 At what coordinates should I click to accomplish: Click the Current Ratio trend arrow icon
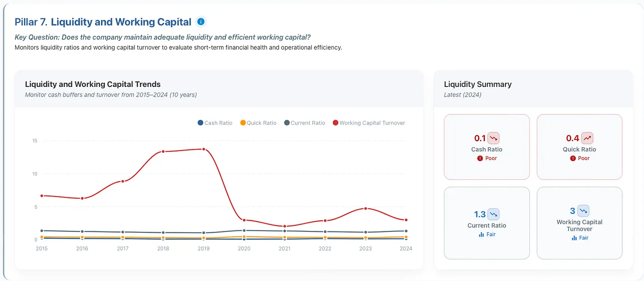pyautogui.click(x=494, y=214)
